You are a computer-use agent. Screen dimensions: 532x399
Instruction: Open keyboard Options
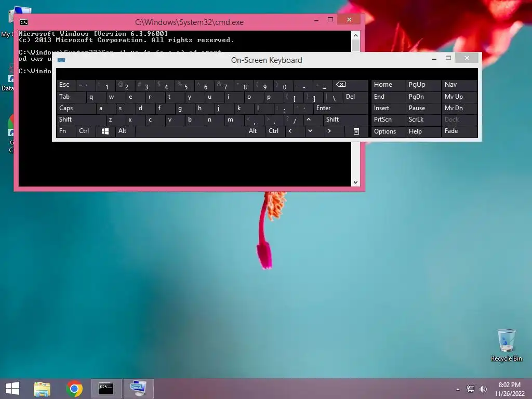click(388, 131)
